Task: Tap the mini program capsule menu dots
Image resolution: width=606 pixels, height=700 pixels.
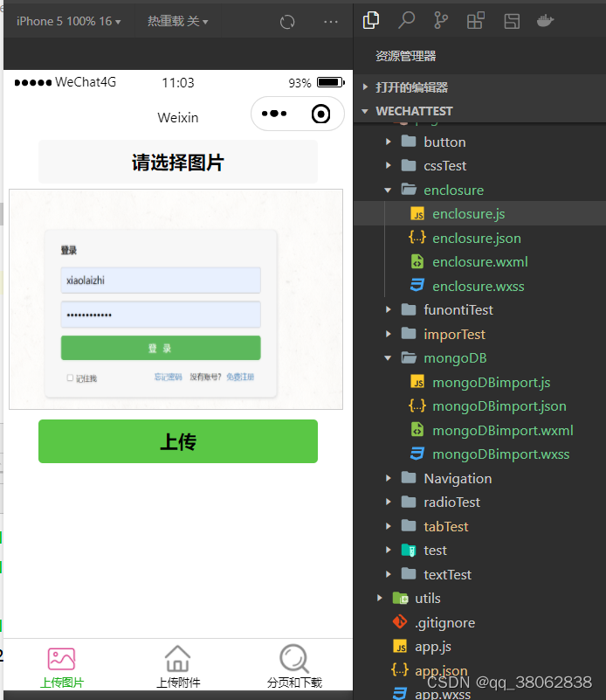Action: (x=274, y=114)
